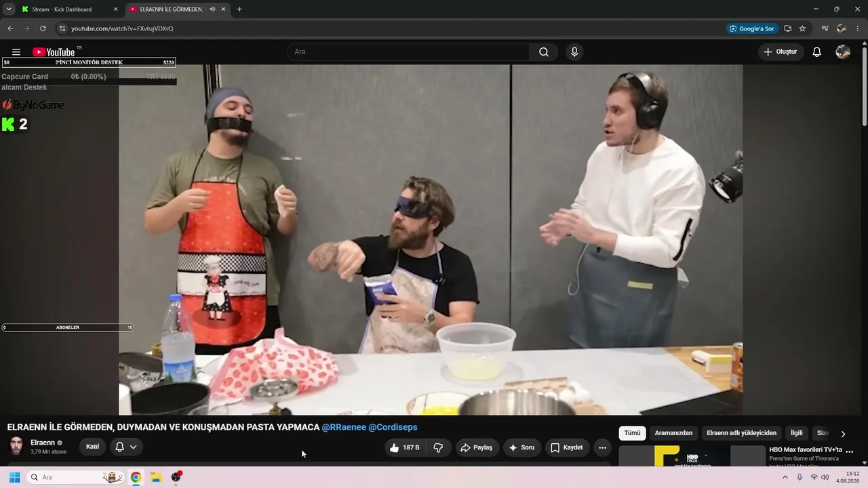868x488 pixels.
Task: Open the YouTube notifications bell
Action: pyautogui.click(x=817, y=52)
